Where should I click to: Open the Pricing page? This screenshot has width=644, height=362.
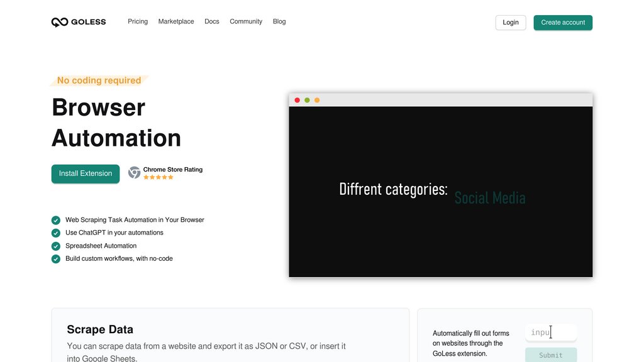(138, 21)
